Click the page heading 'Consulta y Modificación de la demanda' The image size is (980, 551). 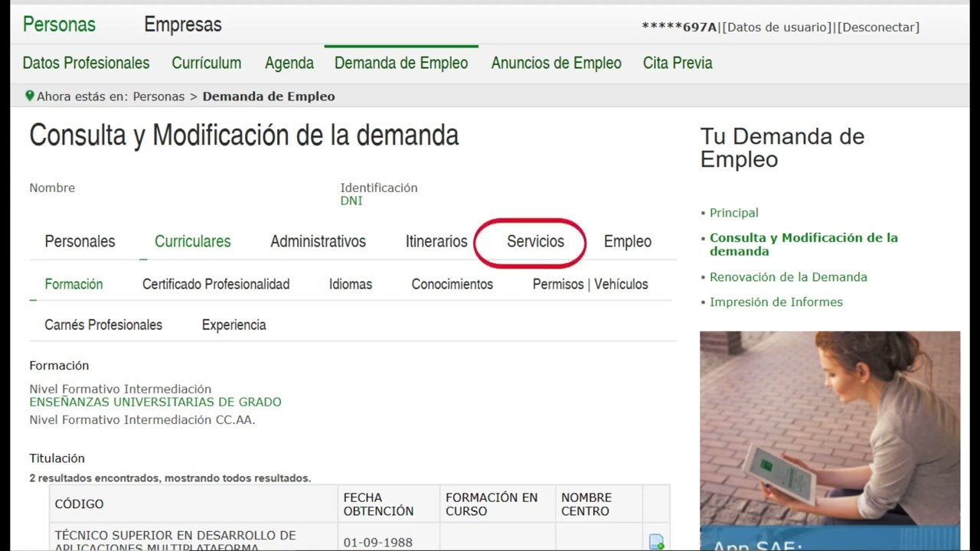coord(244,135)
